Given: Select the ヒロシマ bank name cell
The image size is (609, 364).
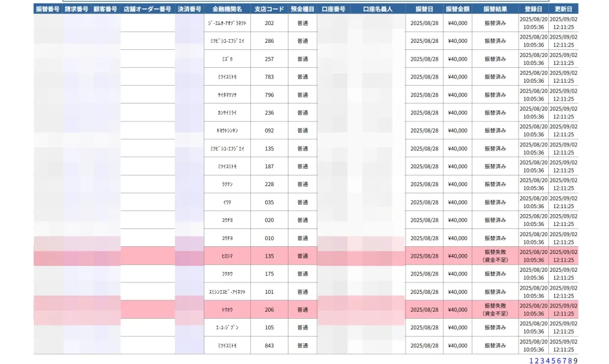Looking at the screenshot, I should [x=227, y=256].
